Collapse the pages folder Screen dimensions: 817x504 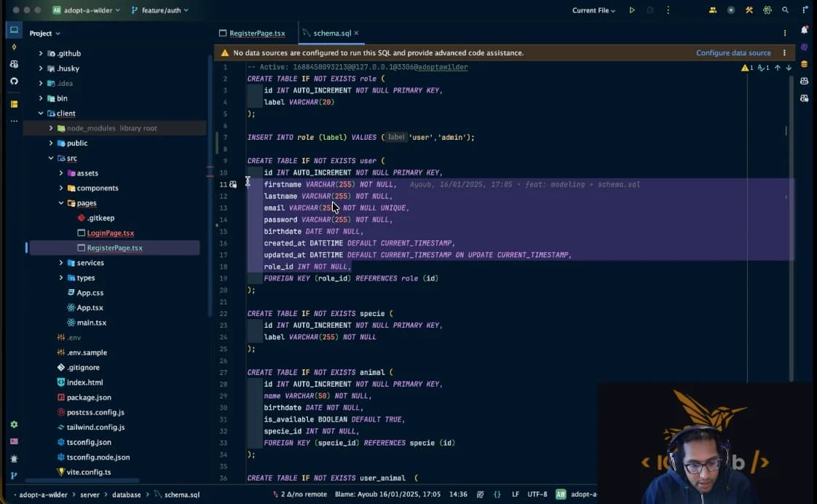click(x=61, y=202)
